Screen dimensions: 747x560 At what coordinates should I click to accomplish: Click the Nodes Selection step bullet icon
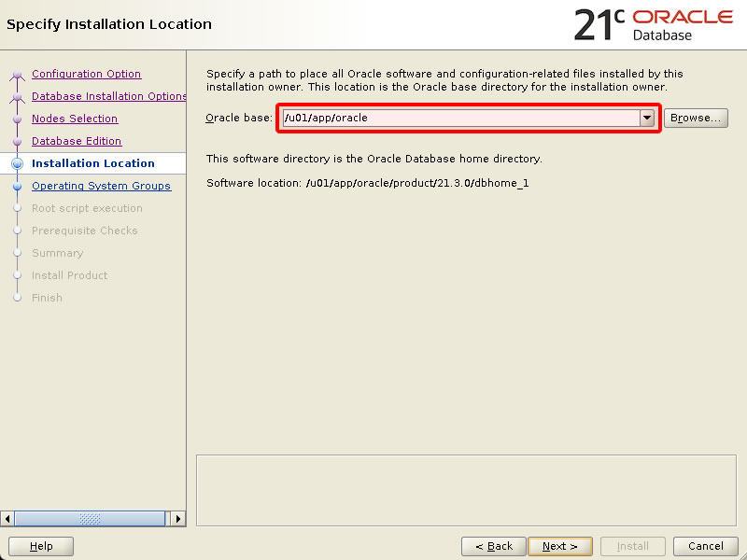click(x=17, y=119)
